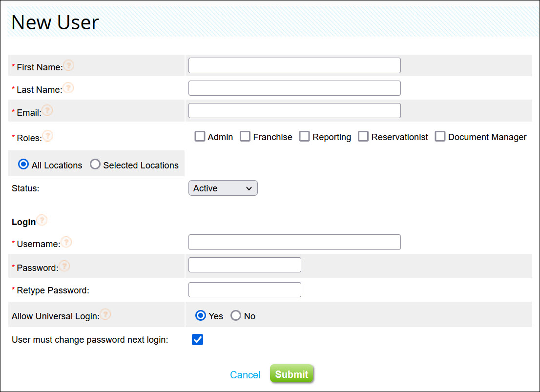Enable the Reporting role
Image resolution: width=540 pixels, height=392 pixels.
click(x=304, y=136)
